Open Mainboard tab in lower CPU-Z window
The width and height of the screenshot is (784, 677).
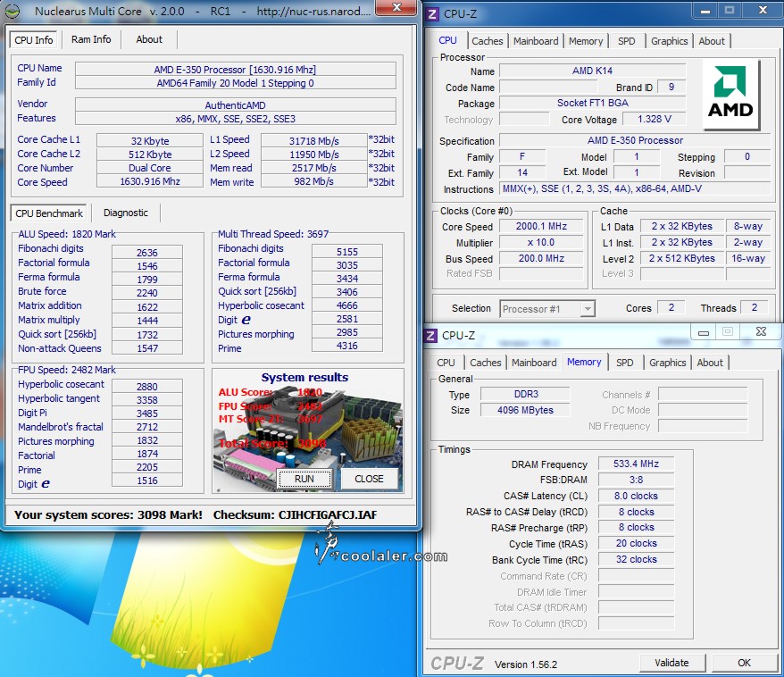point(534,363)
